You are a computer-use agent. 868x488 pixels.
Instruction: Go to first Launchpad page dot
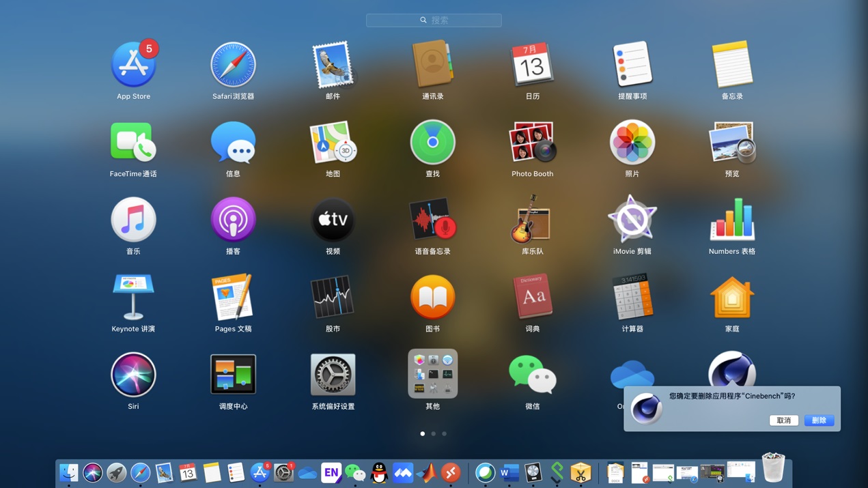[423, 433]
